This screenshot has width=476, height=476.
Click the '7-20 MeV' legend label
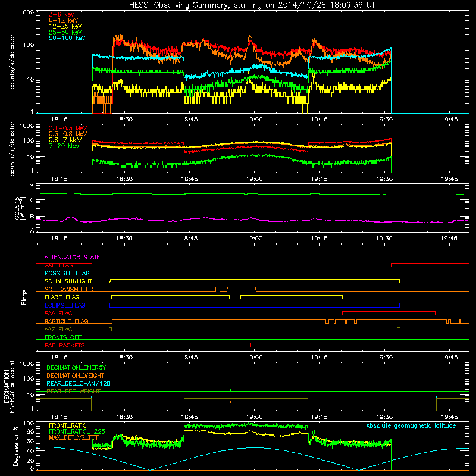64,146
